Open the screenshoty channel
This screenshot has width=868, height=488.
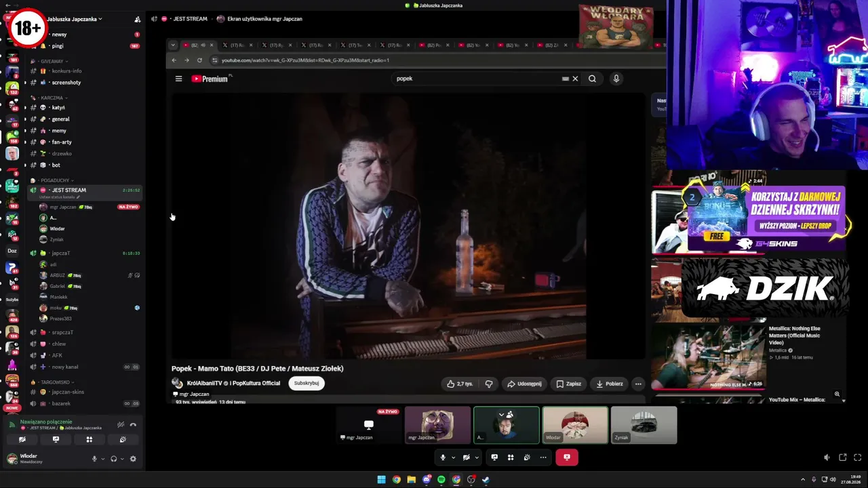[x=85, y=83]
